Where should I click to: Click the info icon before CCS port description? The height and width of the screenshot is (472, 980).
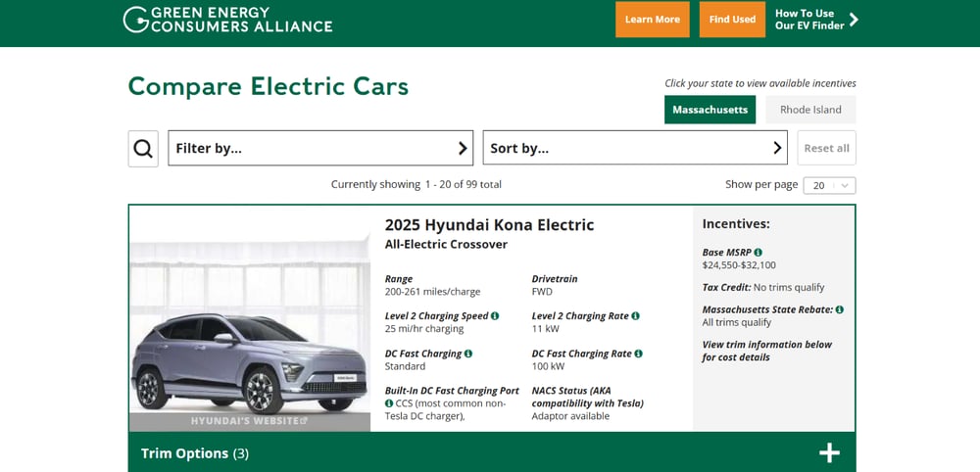click(389, 403)
